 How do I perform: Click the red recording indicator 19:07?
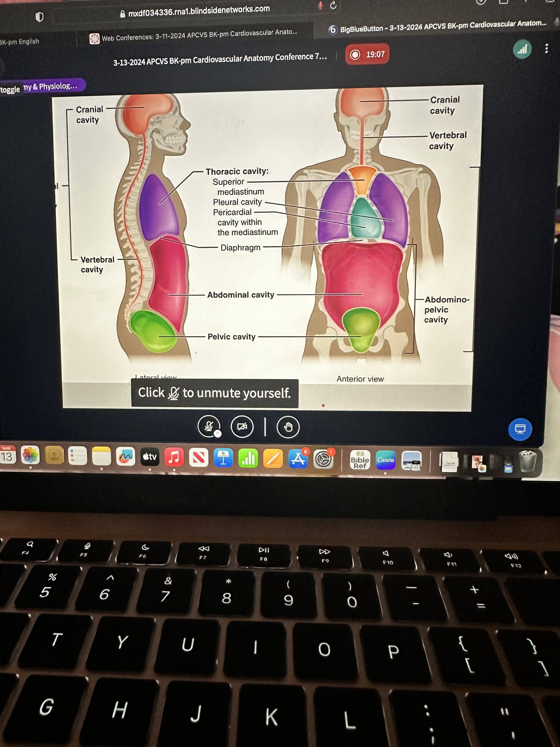point(367,54)
